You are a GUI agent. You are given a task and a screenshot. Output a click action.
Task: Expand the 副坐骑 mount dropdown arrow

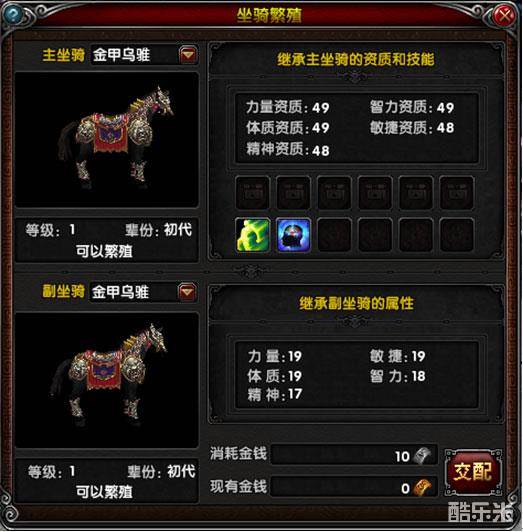pyautogui.click(x=188, y=291)
